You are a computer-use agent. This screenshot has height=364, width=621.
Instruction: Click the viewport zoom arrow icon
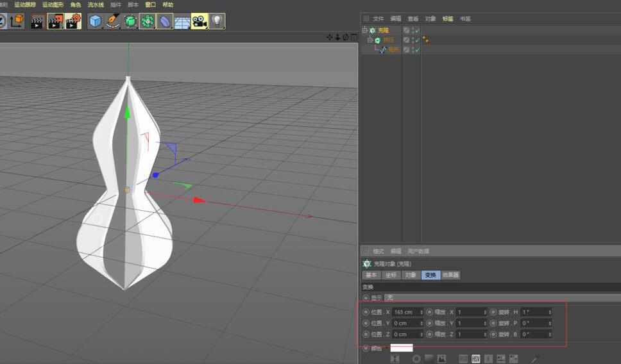pyautogui.click(x=337, y=37)
